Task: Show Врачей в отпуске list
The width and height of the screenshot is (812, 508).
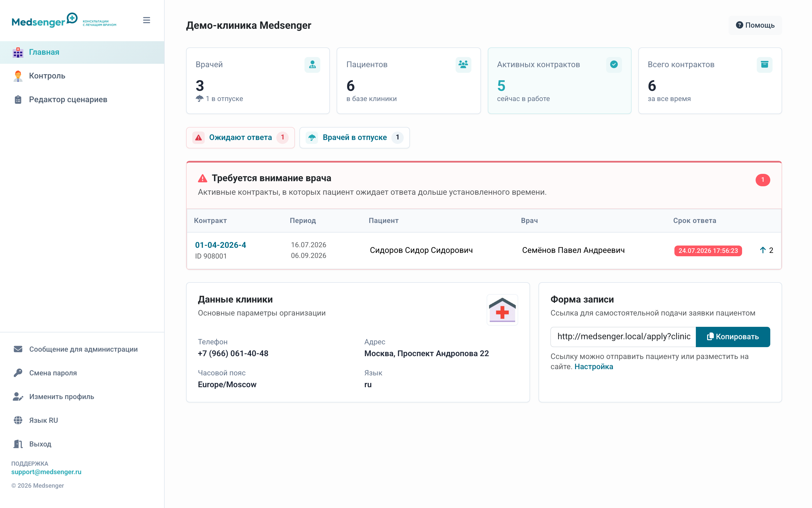Action: click(355, 137)
